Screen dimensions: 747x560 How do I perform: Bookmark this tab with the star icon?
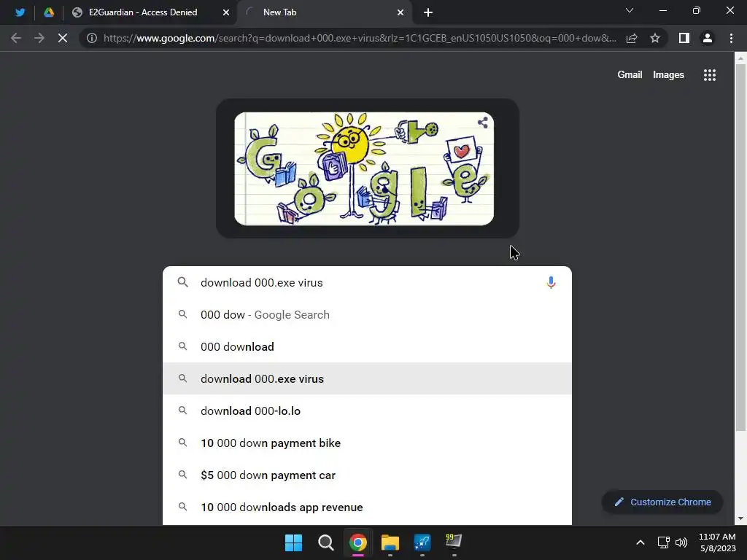click(655, 38)
